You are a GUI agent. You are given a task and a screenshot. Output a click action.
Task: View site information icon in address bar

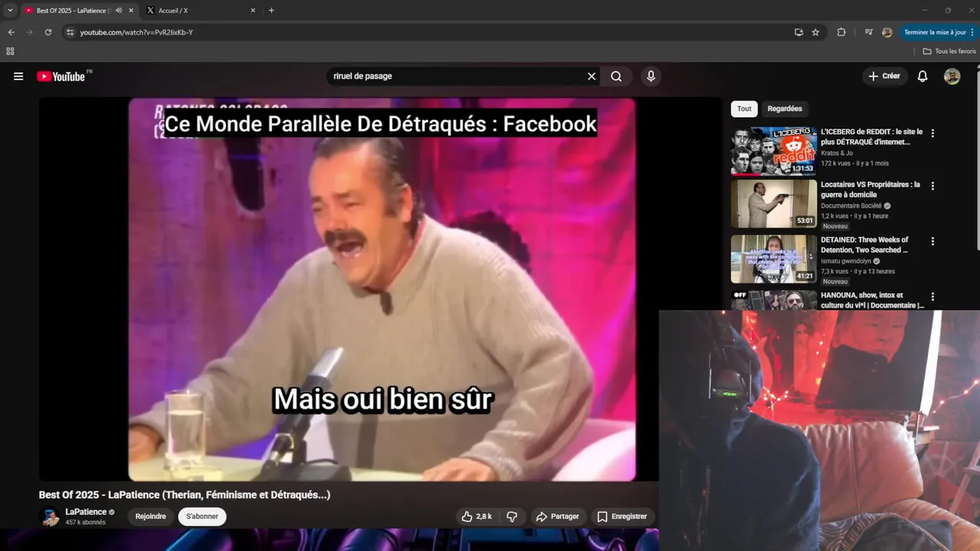pyautogui.click(x=70, y=32)
